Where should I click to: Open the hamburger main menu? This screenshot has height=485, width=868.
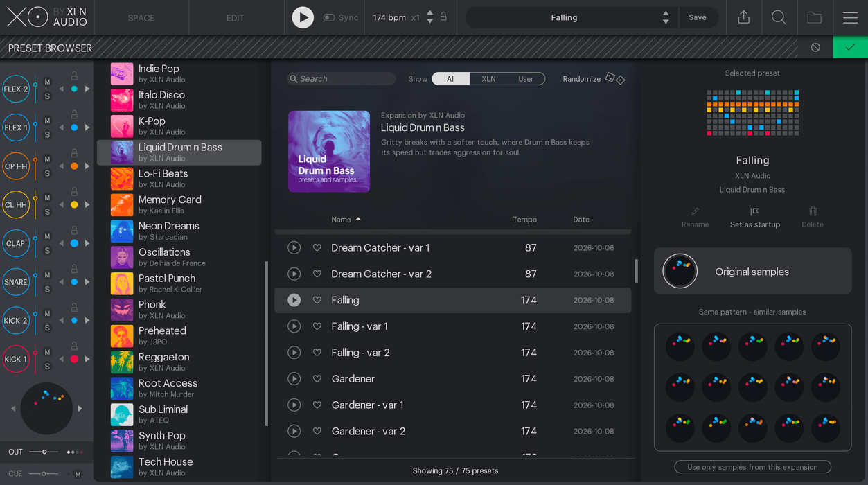pyautogui.click(x=851, y=17)
